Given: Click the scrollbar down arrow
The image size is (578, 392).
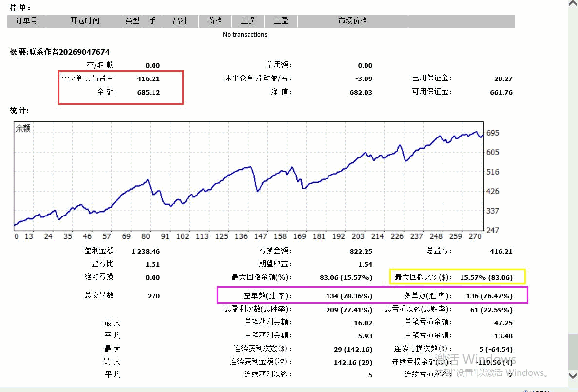Looking at the screenshot, I should [573, 375].
